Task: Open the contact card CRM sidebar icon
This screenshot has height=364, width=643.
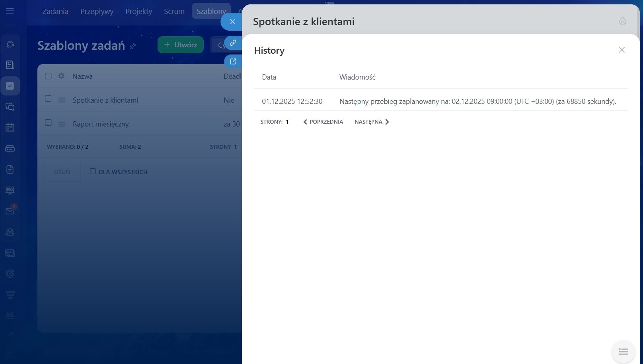Action: click(x=10, y=253)
